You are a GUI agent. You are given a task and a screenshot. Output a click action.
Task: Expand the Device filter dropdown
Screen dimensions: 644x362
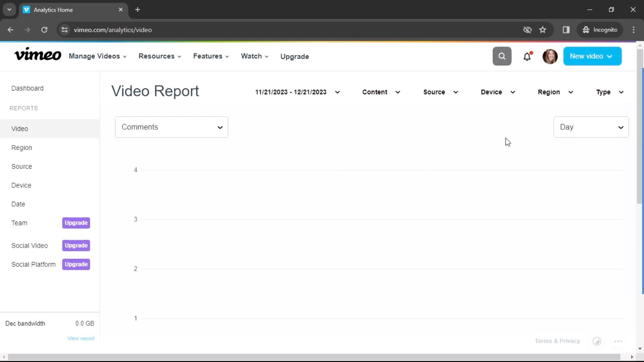498,92
